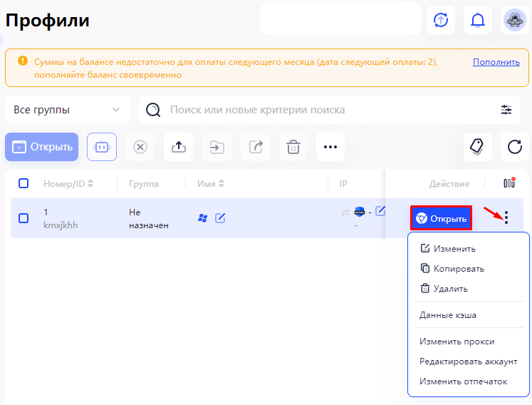The width and height of the screenshot is (532, 405).
Task: Click the proxy edit pencil icon
Action: coord(380,211)
